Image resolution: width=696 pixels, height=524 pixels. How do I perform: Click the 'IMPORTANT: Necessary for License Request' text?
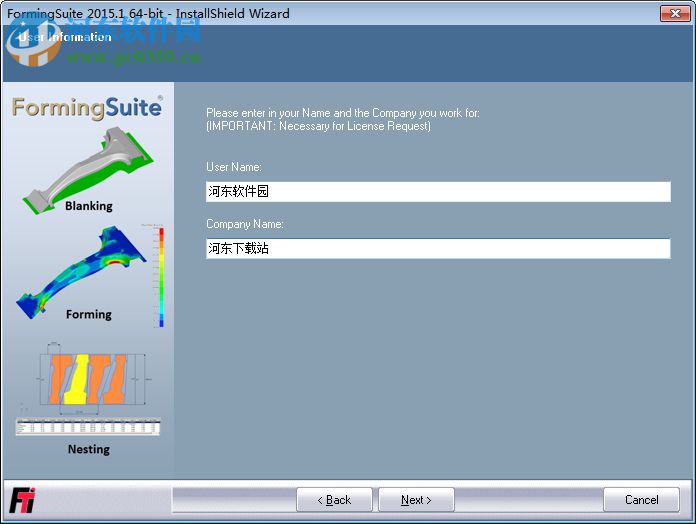click(x=318, y=126)
